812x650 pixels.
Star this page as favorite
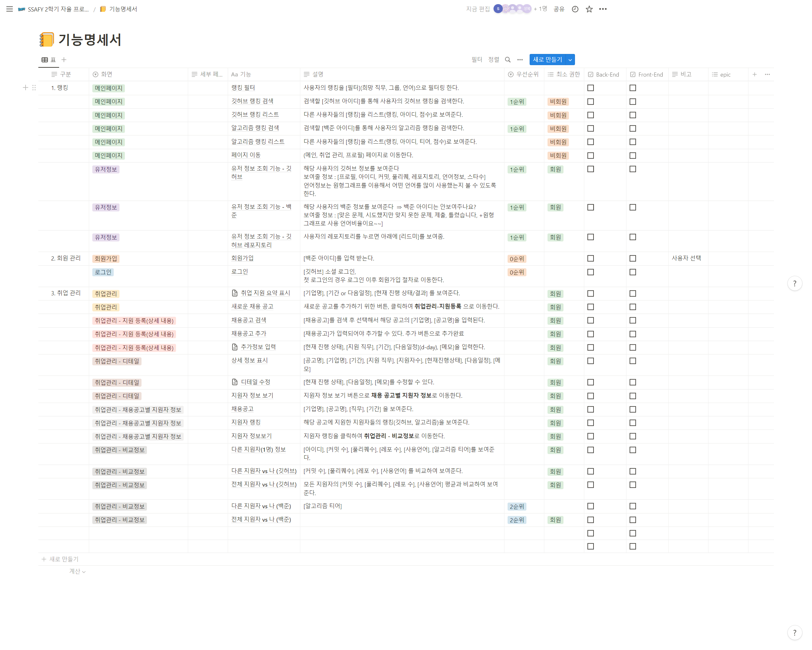[x=589, y=9]
